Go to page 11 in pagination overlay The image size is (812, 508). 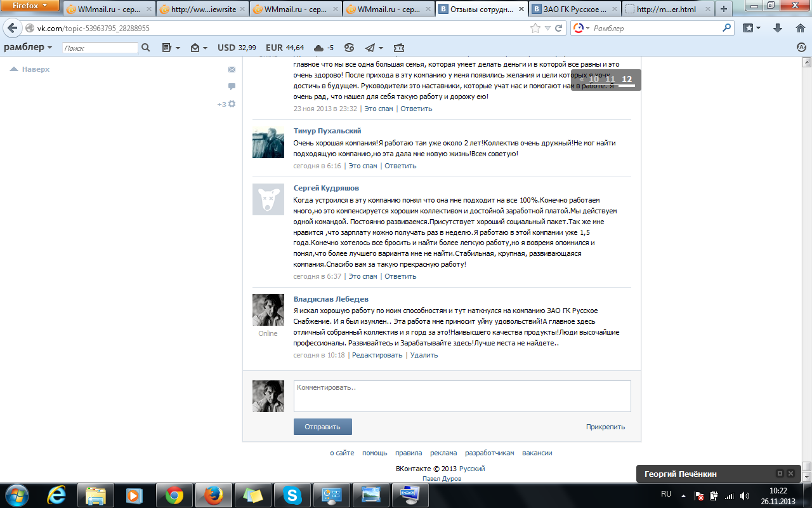click(610, 79)
